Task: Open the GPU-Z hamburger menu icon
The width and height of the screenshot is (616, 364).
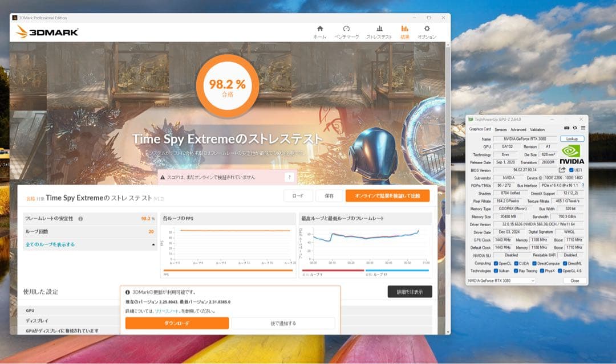Action: 583,128
